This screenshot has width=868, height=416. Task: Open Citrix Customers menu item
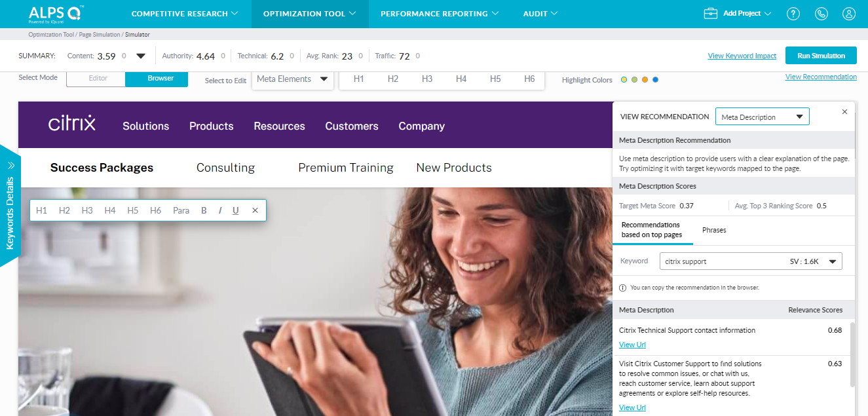[x=352, y=126]
